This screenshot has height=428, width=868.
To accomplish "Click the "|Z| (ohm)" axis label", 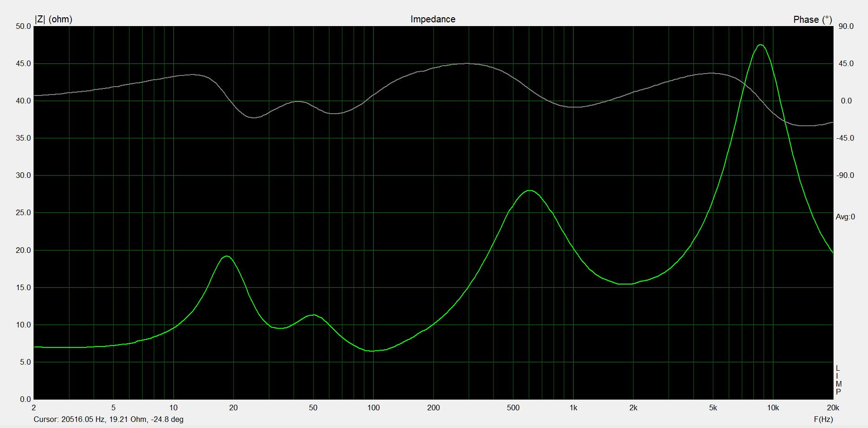I will click(x=54, y=19).
